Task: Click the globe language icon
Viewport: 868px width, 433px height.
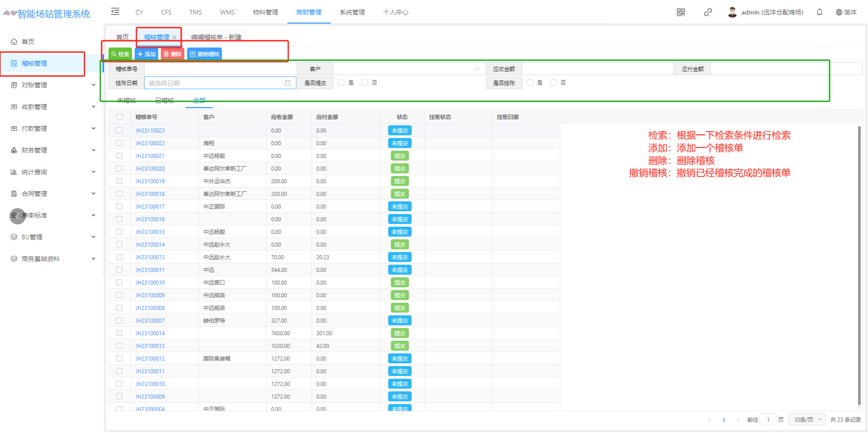Action: pos(839,12)
